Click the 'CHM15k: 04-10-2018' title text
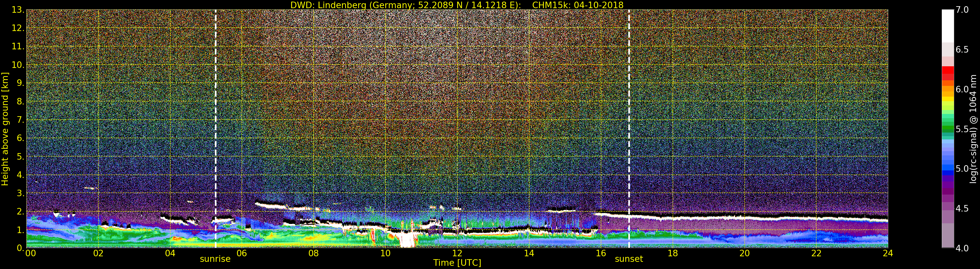The width and height of the screenshot is (980, 269). (578, 5)
